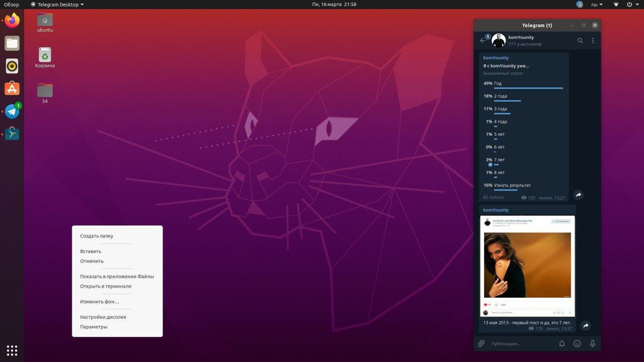The width and height of the screenshot is (644, 362).
Task: Click the Telegram tray icon in top bar
Action: (x=580, y=4)
